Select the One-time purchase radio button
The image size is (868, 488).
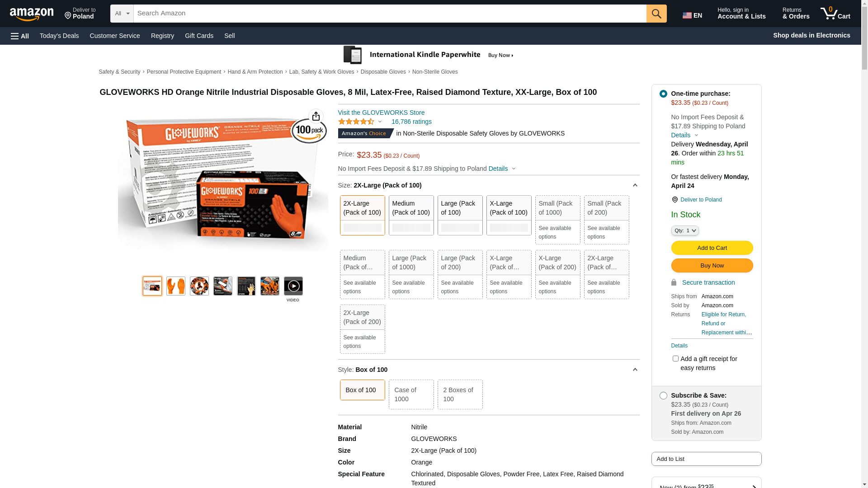[x=663, y=94]
